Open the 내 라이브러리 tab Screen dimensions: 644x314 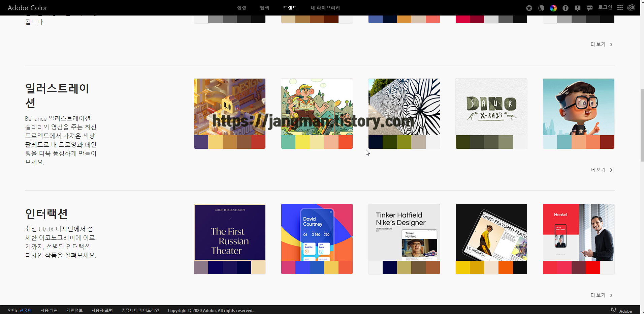click(325, 7)
